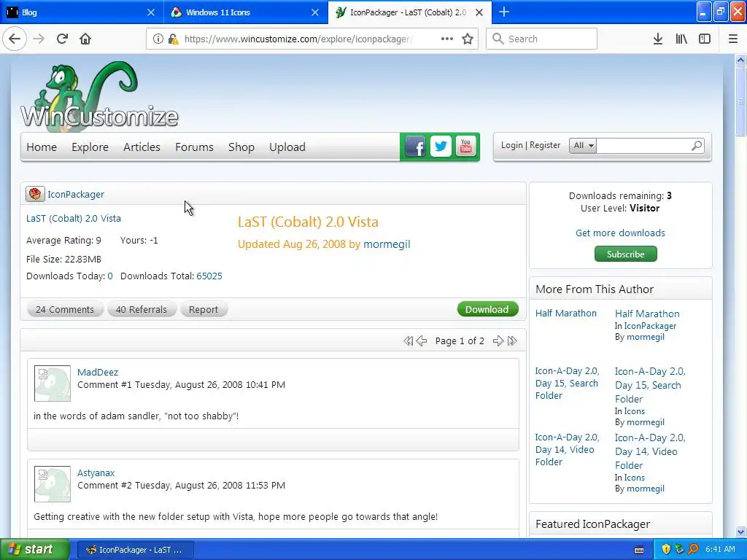
Task: Visit WinCustomize YouTube channel icon
Action: [466, 147]
